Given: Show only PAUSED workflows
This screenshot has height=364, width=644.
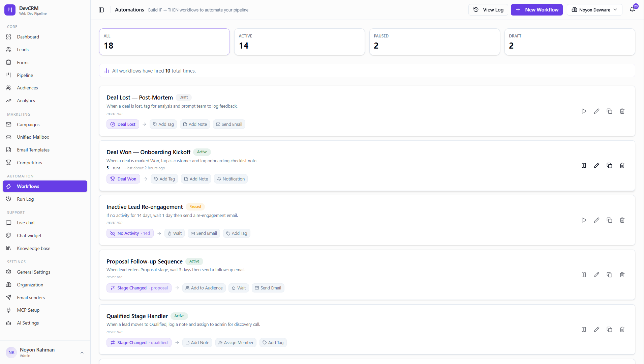Looking at the screenshot, I should pos(435,42).
